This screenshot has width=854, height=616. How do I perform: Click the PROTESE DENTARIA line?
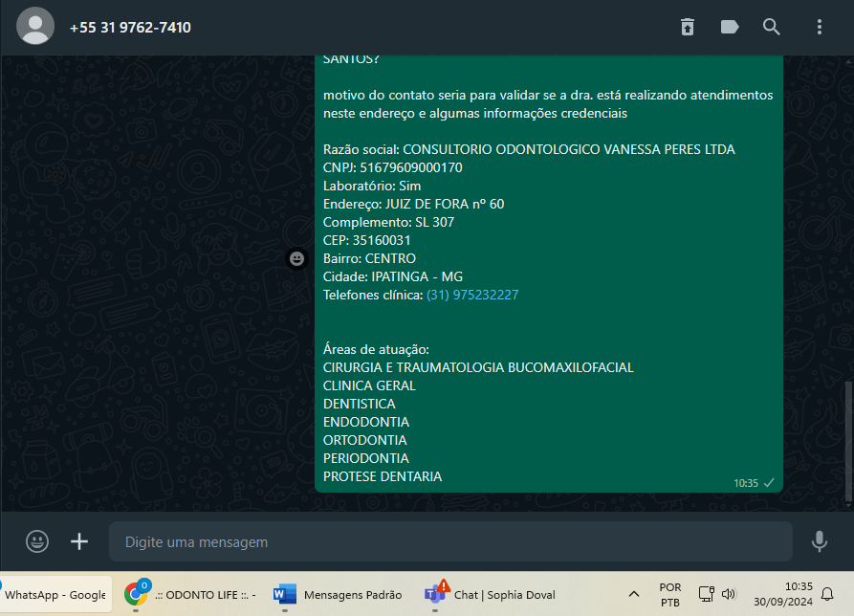point(383,476)
